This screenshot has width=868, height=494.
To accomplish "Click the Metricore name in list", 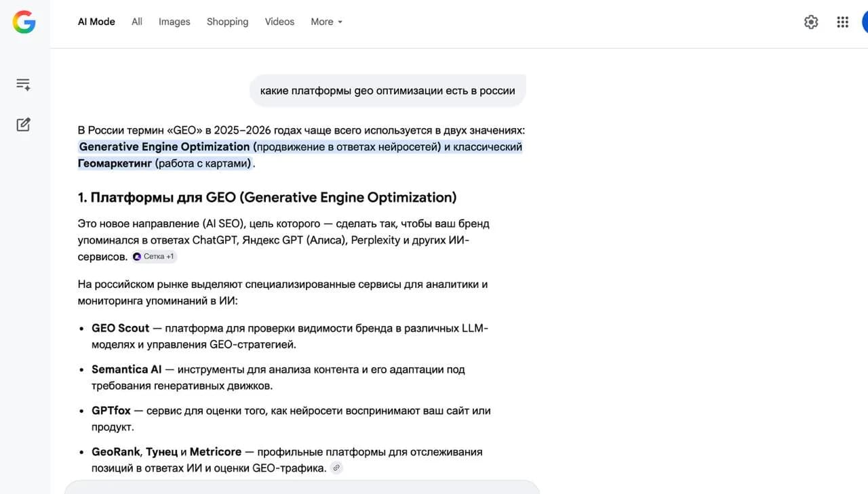I will pos(216,451).
